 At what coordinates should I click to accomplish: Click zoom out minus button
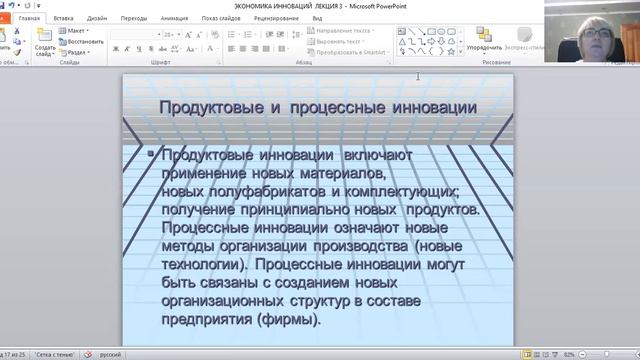pyautogui.click(x=582, y=355)
